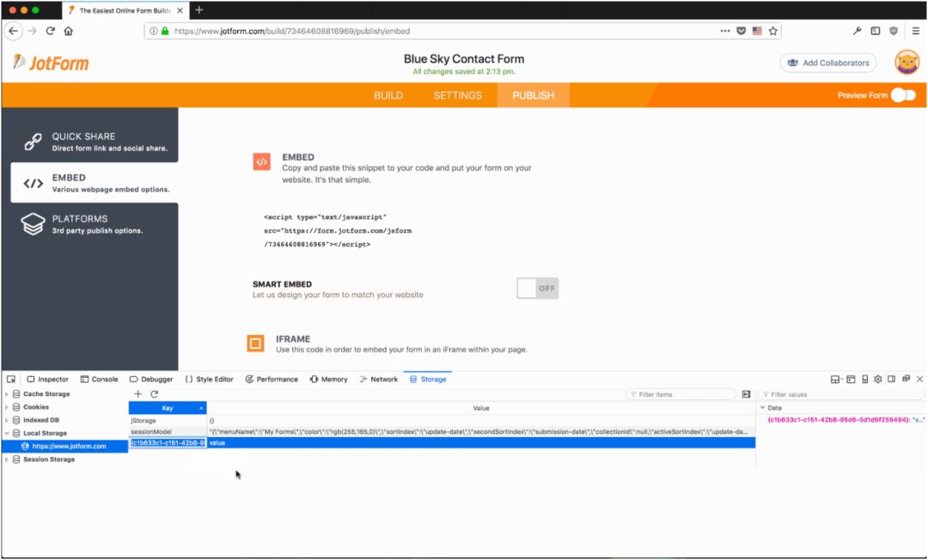This screenshot has height=560, width=928.
Task: Show sidebars using the toolbar sidebar icon
Action: pyautogui.click(x=876, y=31)
